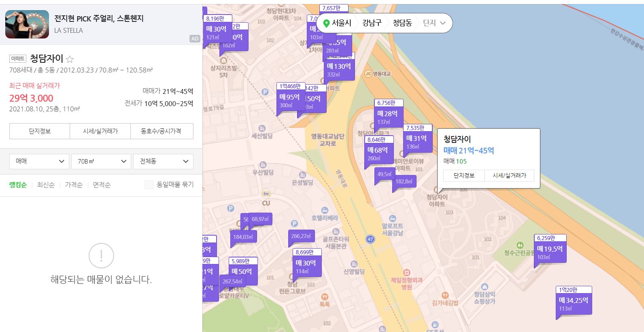Click 전지현 PICK 주얼리 ad title

[99, 19]
